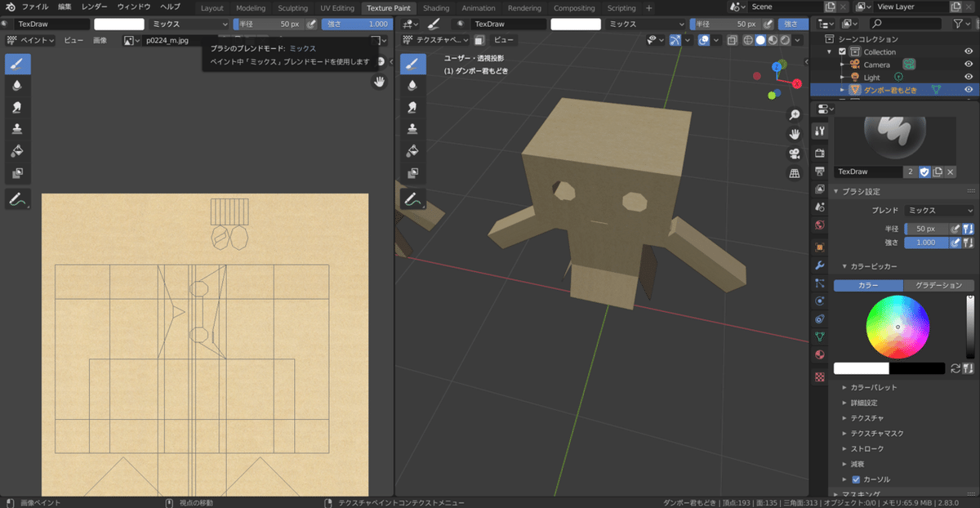Hide the Camera object in outliner
The width and height of the screenshot is (980, 508).
click(969, 65)
